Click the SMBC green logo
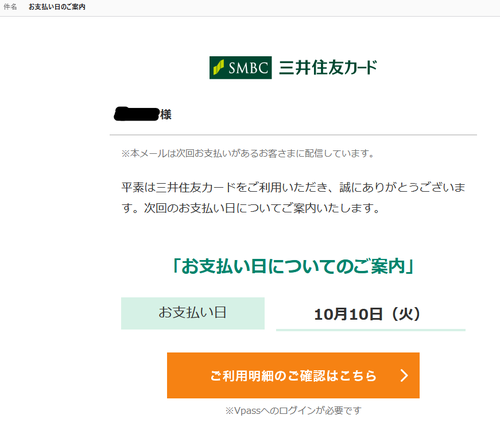The height and width of the screenshot is (438, 500). pyautogui.click(x=240, y=68)
